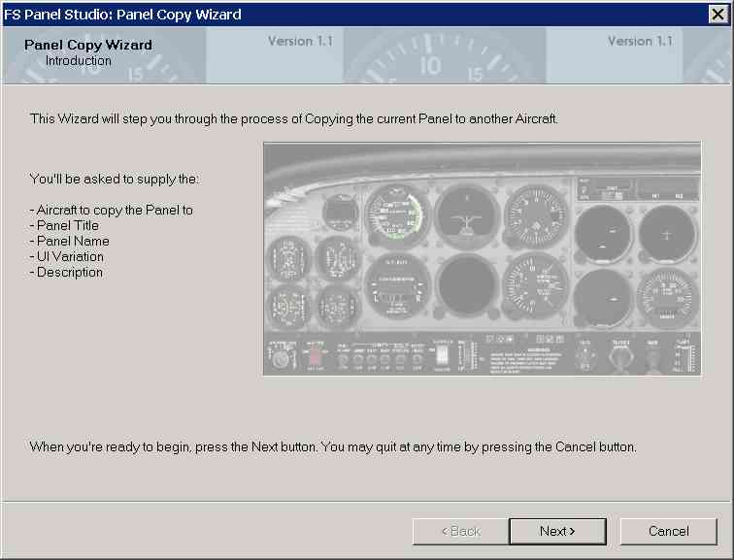The image size is (734, 560).
Task: Click the 'Aircraft to copy the Panel to' line
Action: point(112,210)
